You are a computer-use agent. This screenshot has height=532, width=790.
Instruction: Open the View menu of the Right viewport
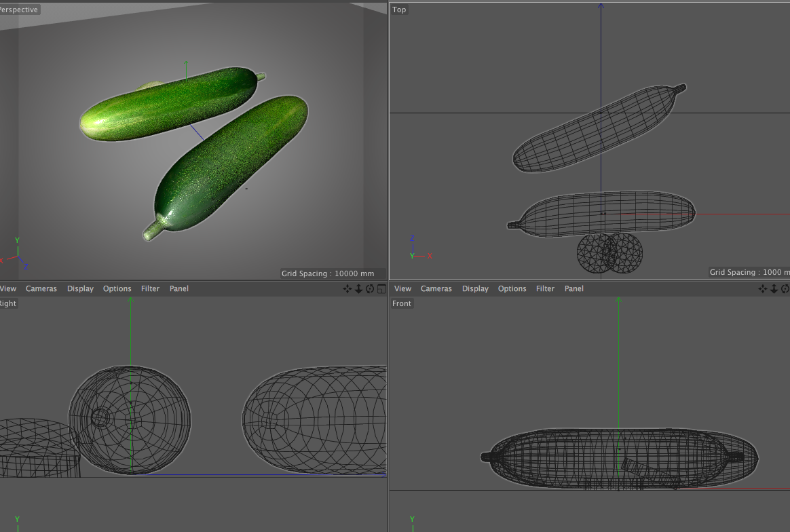coord(8,289)
